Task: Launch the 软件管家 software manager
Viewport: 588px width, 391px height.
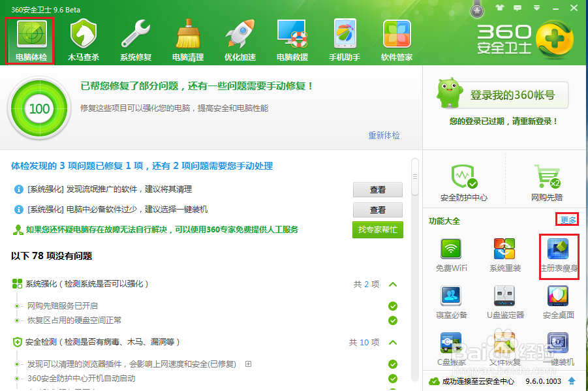Action: (397, 38)
